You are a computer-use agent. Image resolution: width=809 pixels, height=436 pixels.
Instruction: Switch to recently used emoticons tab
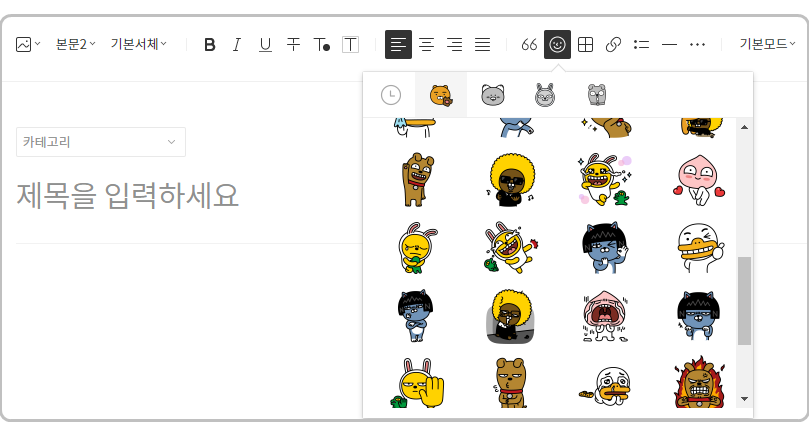391,95
